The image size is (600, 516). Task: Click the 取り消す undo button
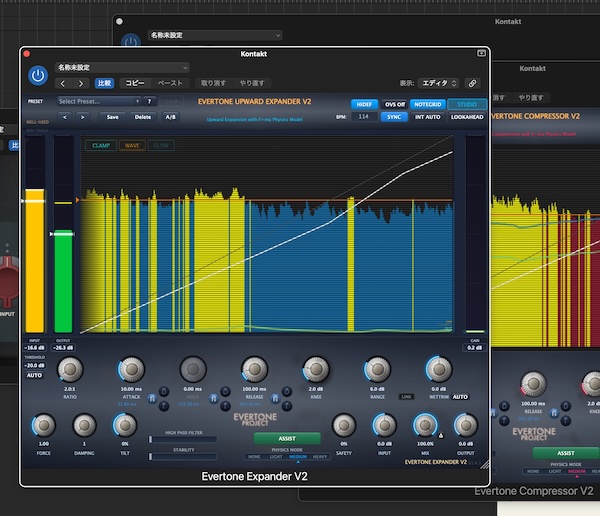click(x=214, y=83)
